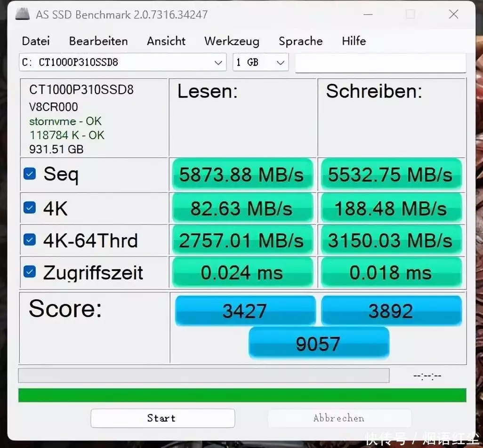Open the Werkzeug menu
Screen dimensions: 483x448
tap(232, 41)
